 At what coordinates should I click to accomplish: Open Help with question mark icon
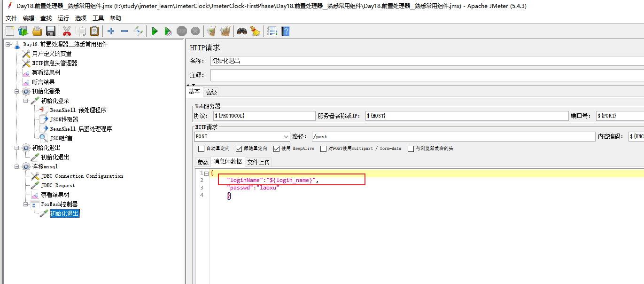285,31
